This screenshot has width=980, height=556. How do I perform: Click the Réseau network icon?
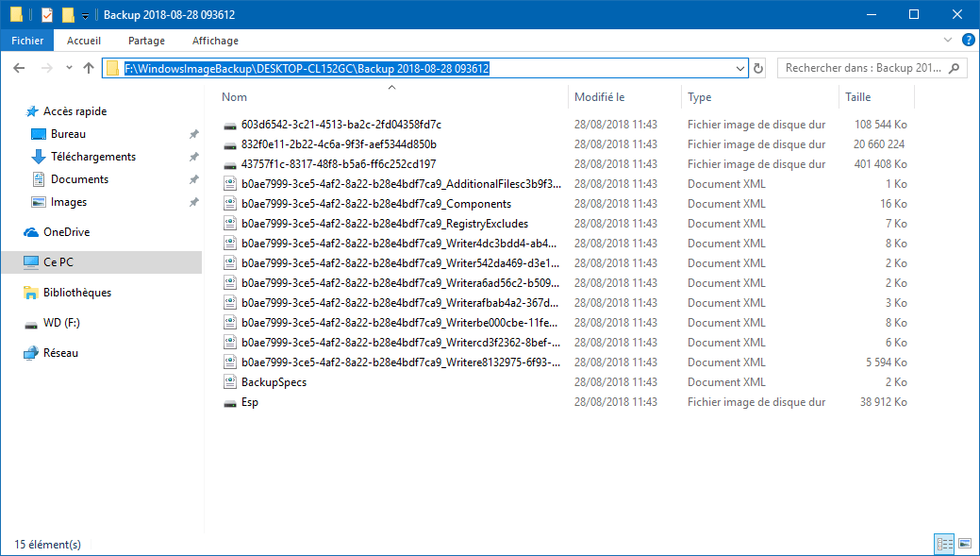point(31,353)
